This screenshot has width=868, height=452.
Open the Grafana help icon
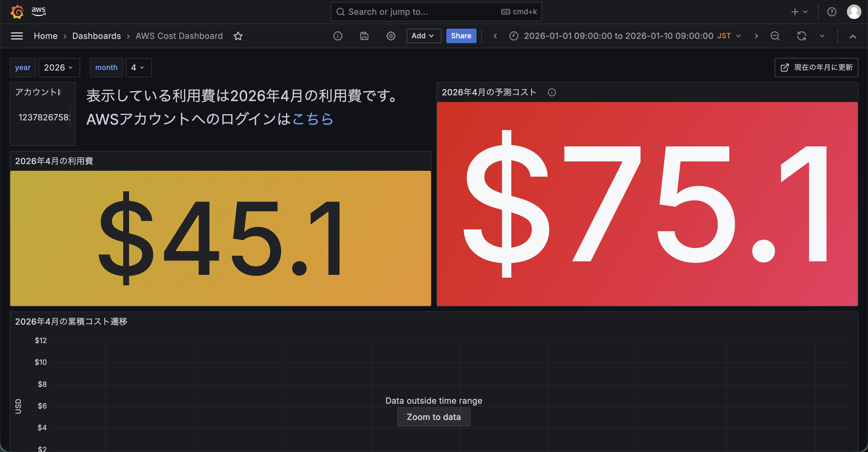(x=832, y=11)
